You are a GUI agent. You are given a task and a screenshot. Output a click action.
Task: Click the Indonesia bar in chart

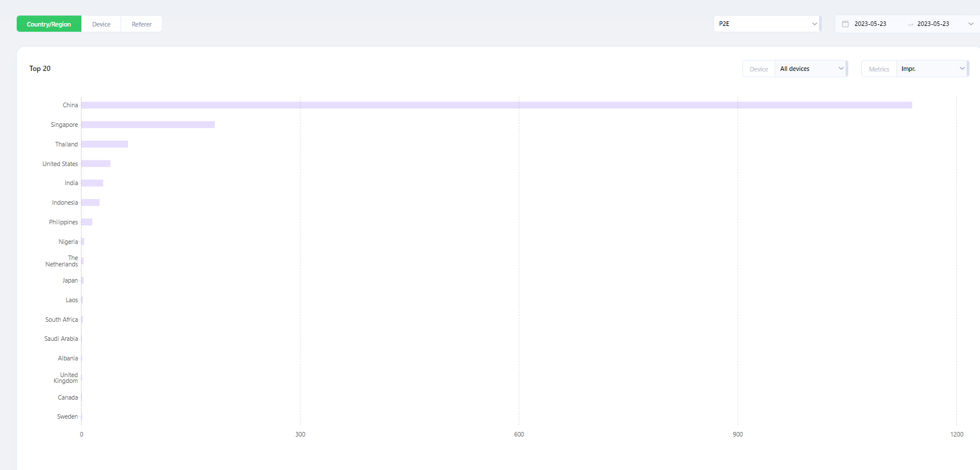(91, 202)
